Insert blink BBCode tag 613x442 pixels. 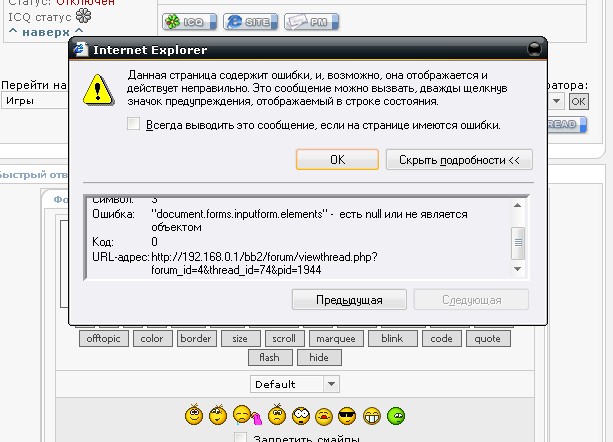(392, 338)
